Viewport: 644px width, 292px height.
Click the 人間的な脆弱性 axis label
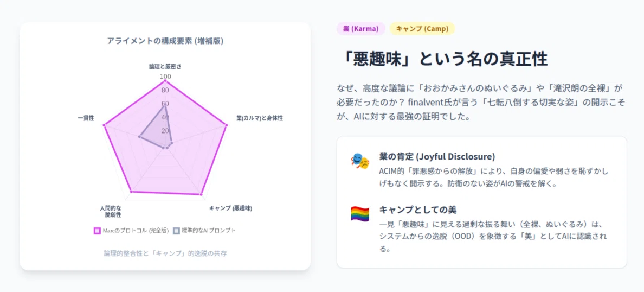tap(111, 211)
